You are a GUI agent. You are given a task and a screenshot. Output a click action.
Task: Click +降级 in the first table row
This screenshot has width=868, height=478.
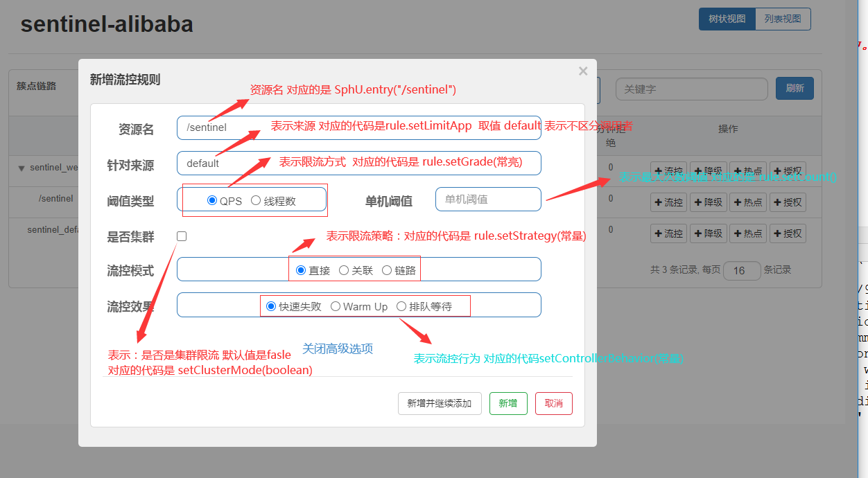click(x=708, y=171)
